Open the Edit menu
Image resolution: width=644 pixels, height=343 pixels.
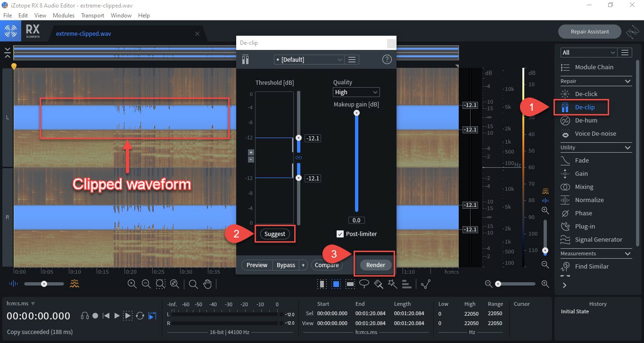23,15
